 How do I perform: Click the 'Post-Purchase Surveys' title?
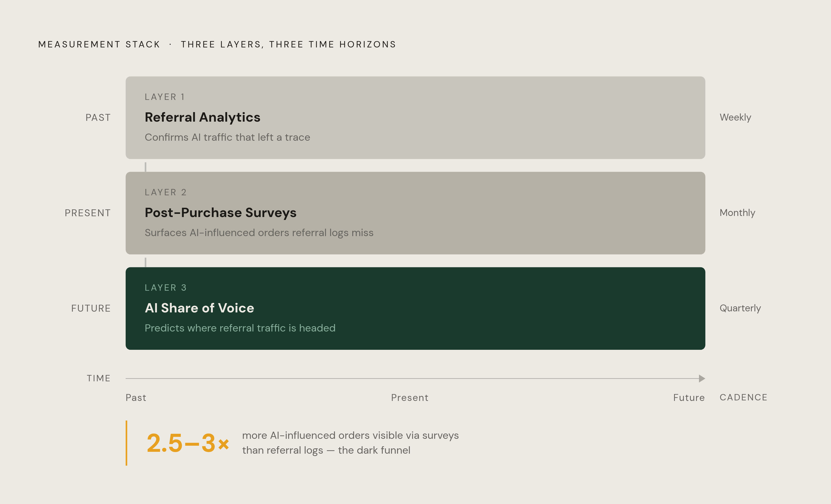coord(221,213)
